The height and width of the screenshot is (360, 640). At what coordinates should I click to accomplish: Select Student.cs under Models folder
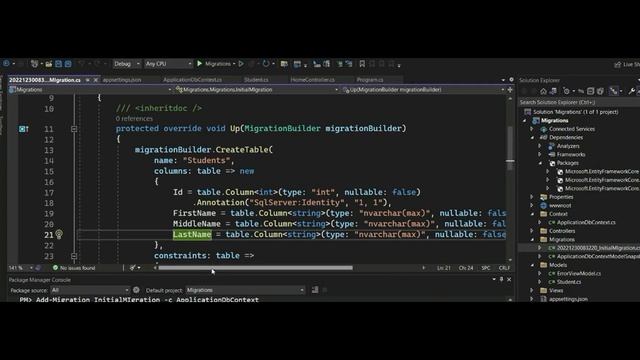[569, 282]
